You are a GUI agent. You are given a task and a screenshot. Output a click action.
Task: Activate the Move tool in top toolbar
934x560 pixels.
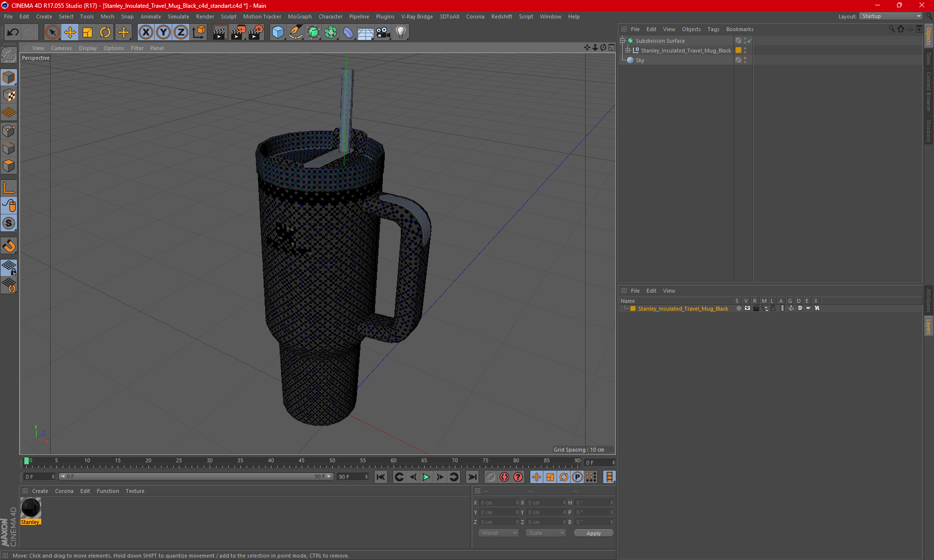coord(70,32)
